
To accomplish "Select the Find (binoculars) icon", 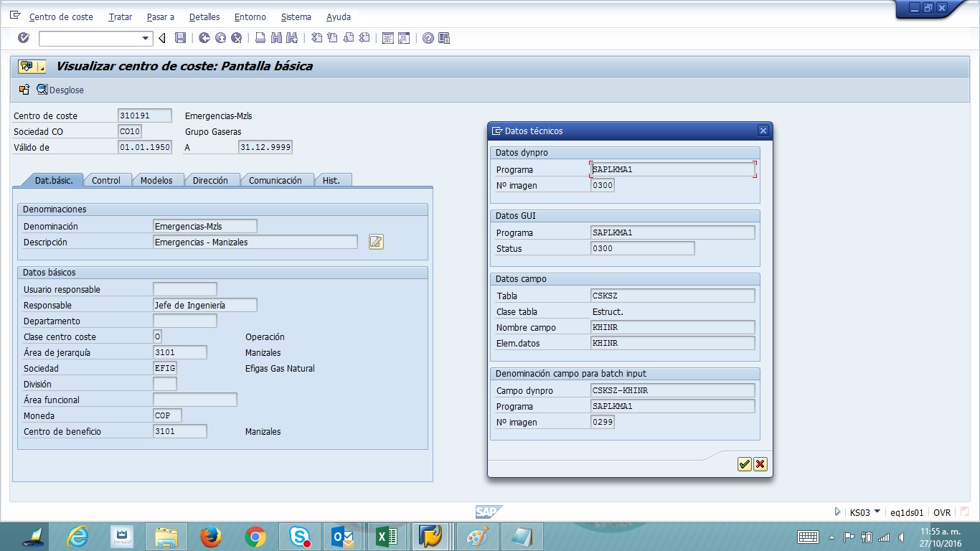I will (x=275, y=37).
